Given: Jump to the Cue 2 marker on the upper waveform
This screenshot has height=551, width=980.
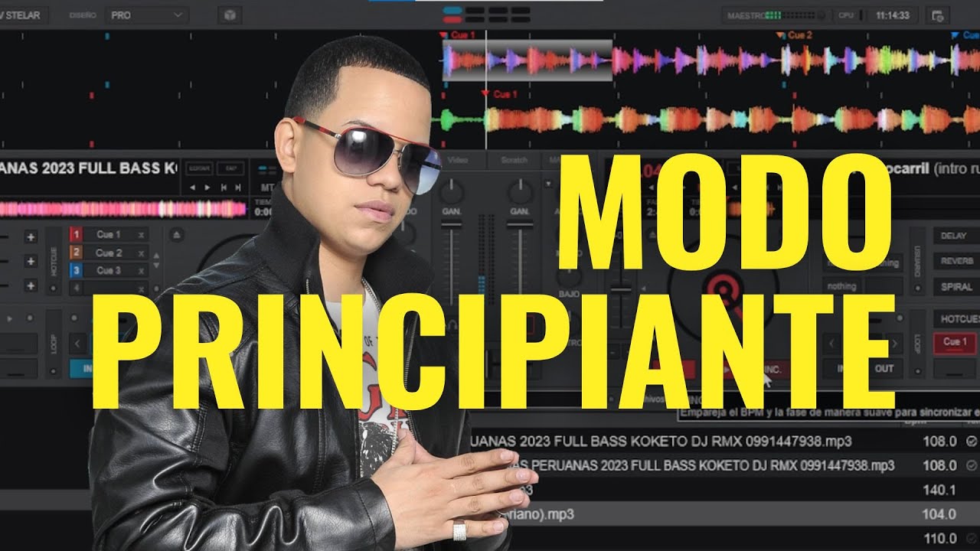Looking at the screenshot, I should (794, 35).
